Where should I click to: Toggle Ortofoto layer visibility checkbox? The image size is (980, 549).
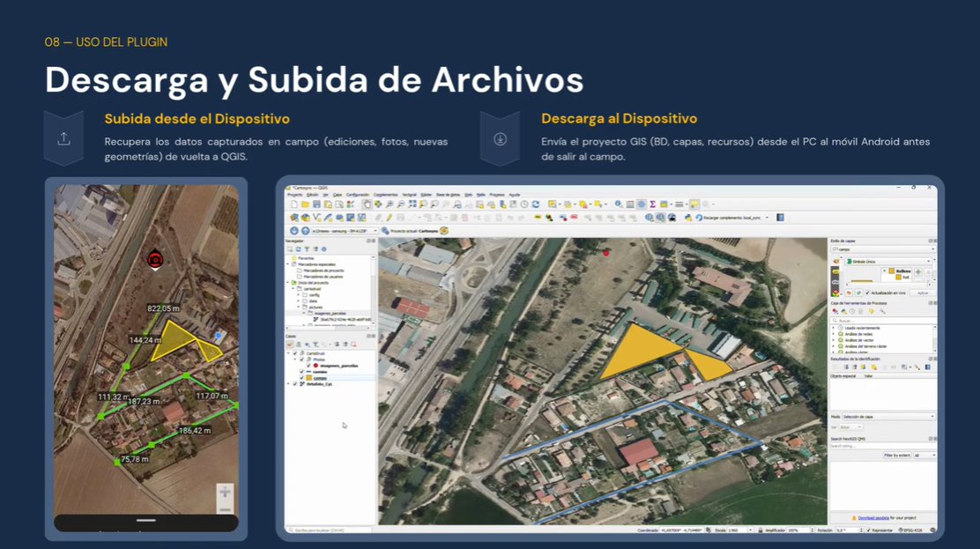pos(295,384)
